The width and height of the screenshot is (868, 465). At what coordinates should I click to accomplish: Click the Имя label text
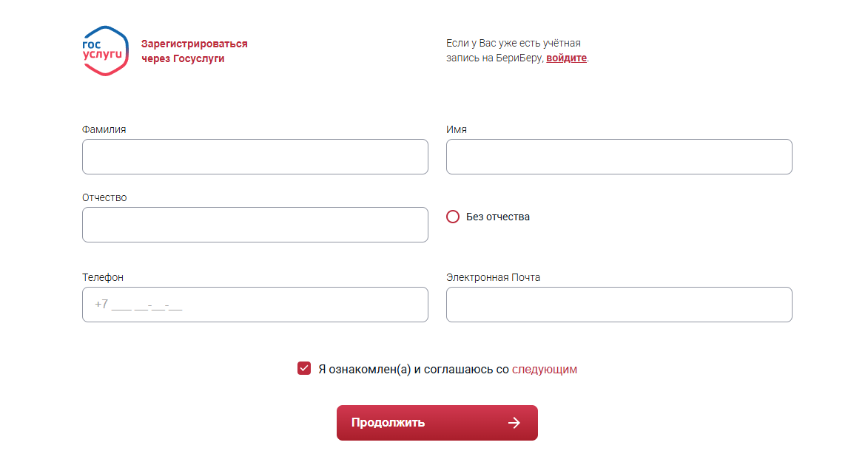(x=456, y=129)
